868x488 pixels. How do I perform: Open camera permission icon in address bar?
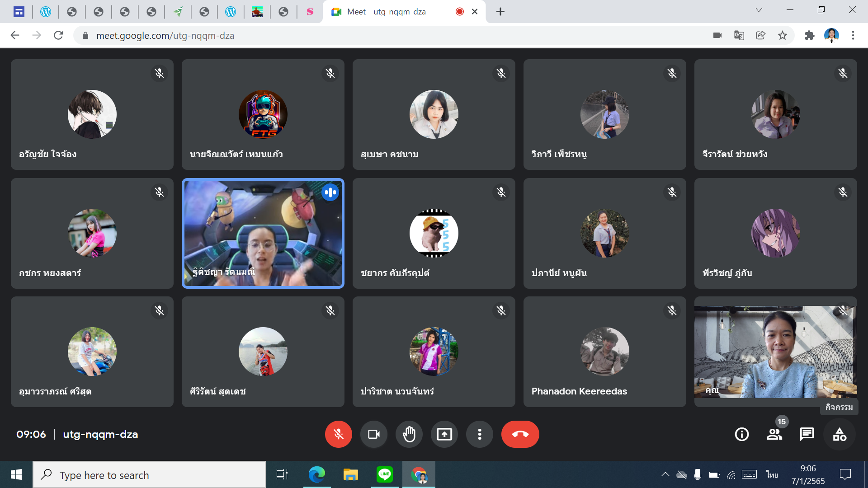click(x=717, y=35)
